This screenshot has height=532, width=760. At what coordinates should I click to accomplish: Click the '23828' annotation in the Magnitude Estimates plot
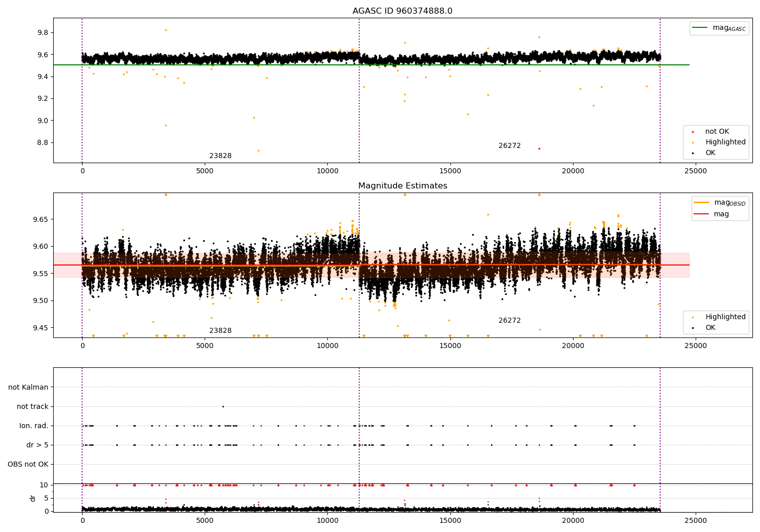[220, 331]
